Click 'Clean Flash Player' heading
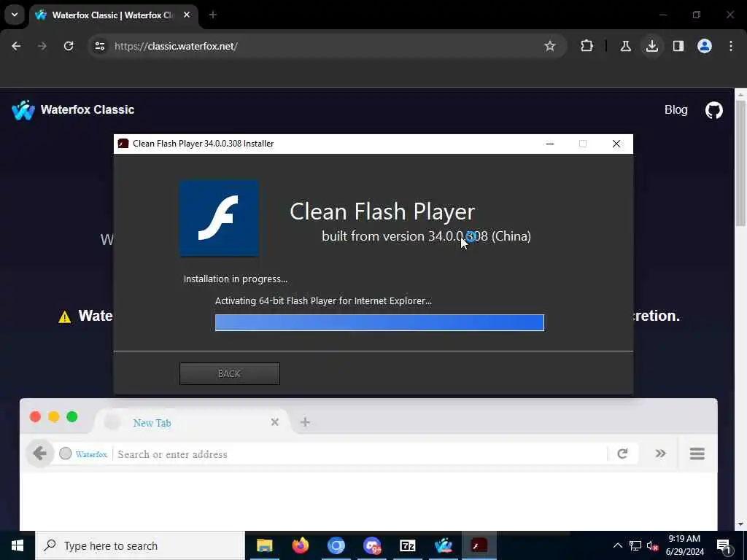747x560 pixels. point(382,212)
